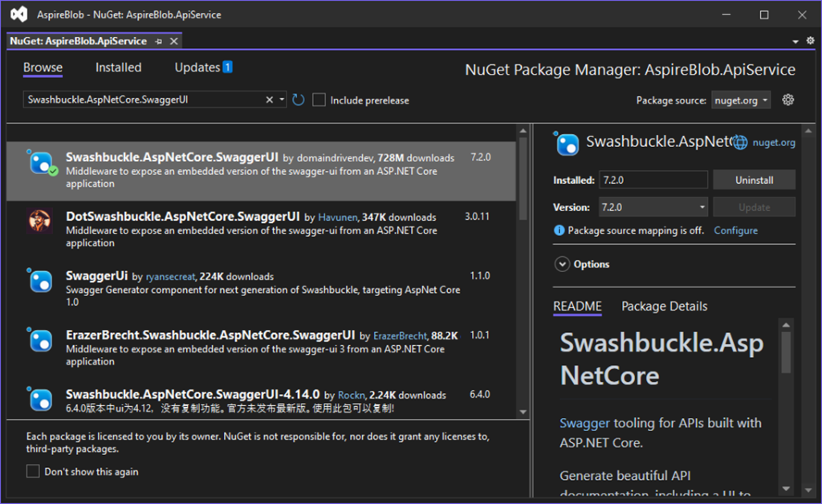Viewport: 822px width, 504px height.
Task: Click the Uninstall button
Action: pos(754,179)
